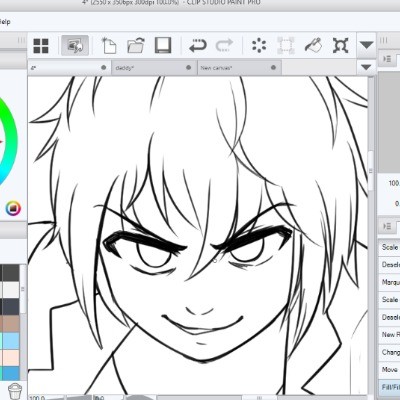This screenshot has height=400, width=400.
Task: Expand the command bar overflow arrow
Action: [x=366, y=45]
